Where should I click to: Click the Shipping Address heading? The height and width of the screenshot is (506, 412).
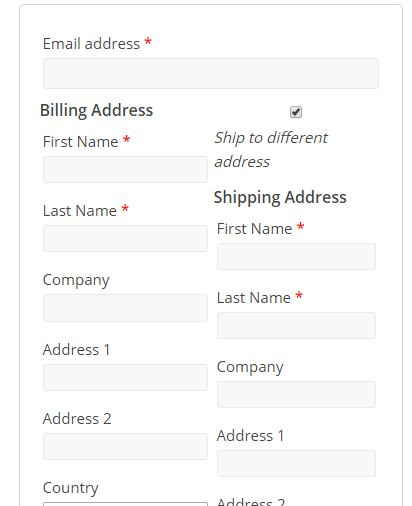280,197
